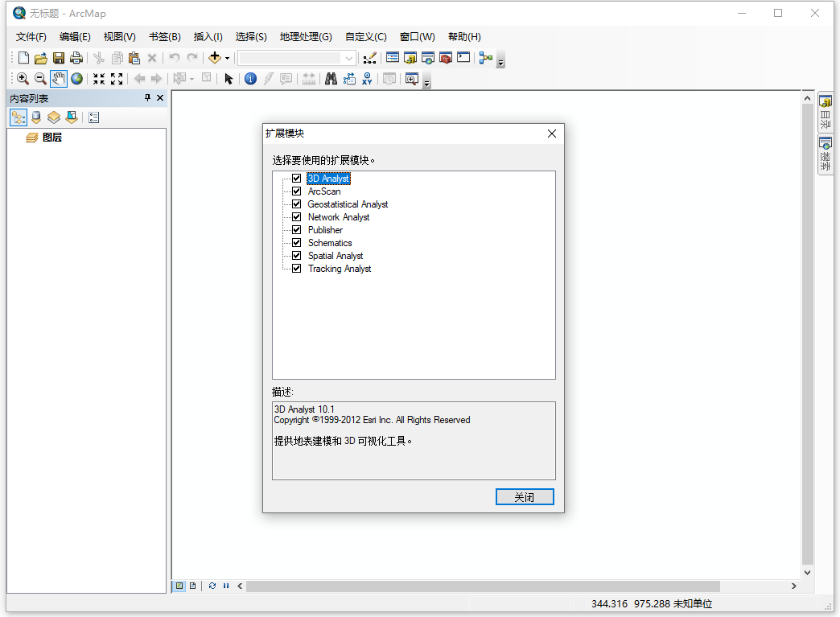Open 自定义(C) menu
This screenshot has height=617, width=840.
[366, 37]
